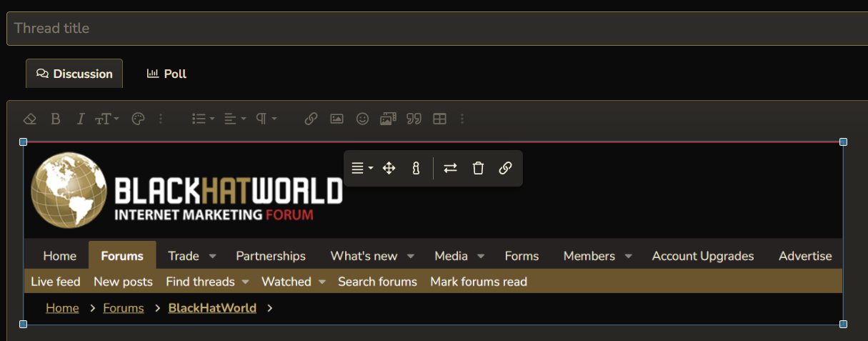Click the media gallery icon
This screenshot has height=341, width=868.
pyautogui.click(x=388, y=119)
